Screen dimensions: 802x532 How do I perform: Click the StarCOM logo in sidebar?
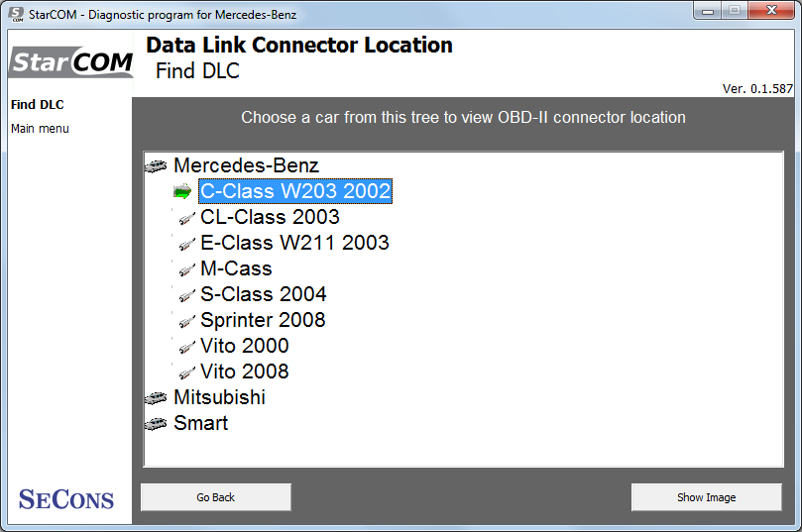(70, 61)
